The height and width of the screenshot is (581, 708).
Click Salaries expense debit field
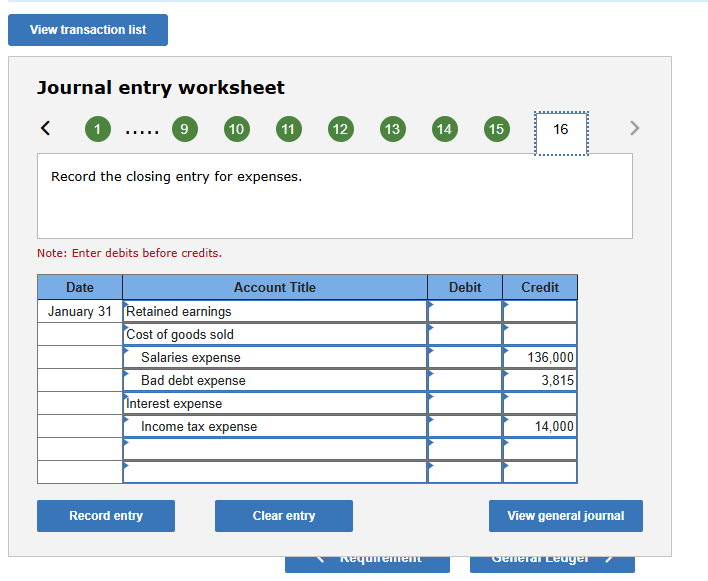[465, 358]
